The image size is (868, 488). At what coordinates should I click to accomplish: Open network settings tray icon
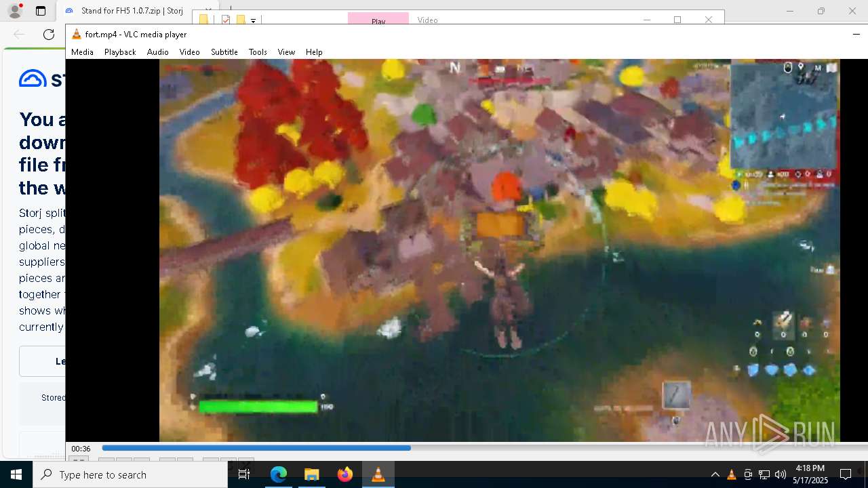point(764,474)
